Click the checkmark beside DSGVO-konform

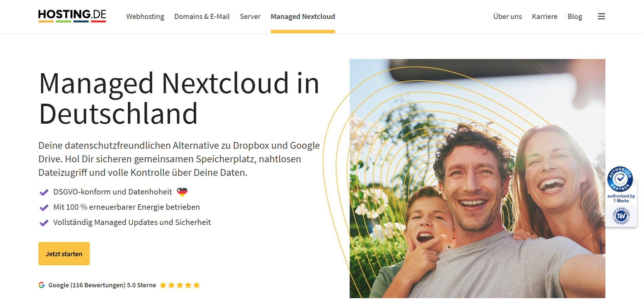click(44, 192)
